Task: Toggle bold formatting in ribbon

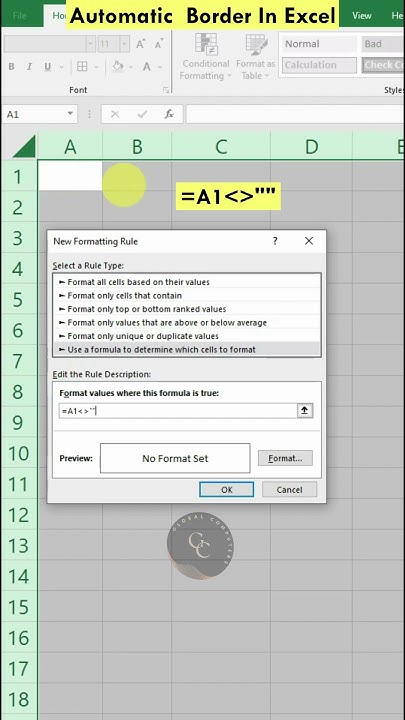Action: (x=11, y=67)
